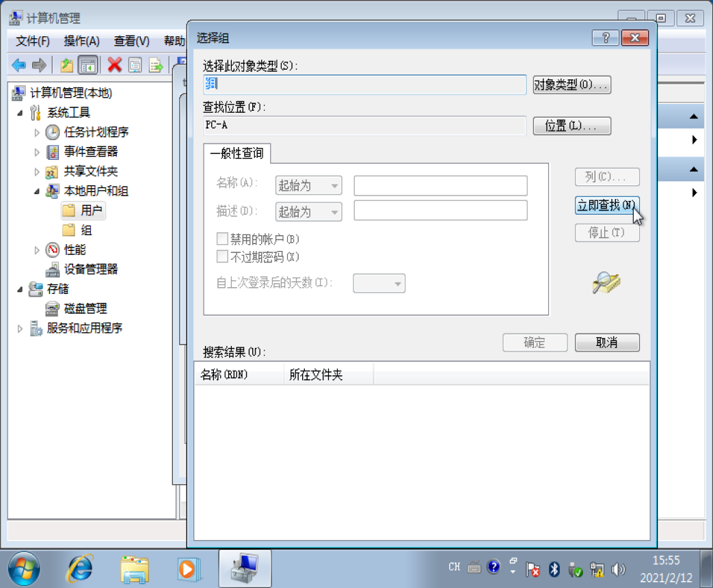Collapse 存储 tree node arrow
The width and height of the screenshot is (713, 588).
[x=20, y=289]
